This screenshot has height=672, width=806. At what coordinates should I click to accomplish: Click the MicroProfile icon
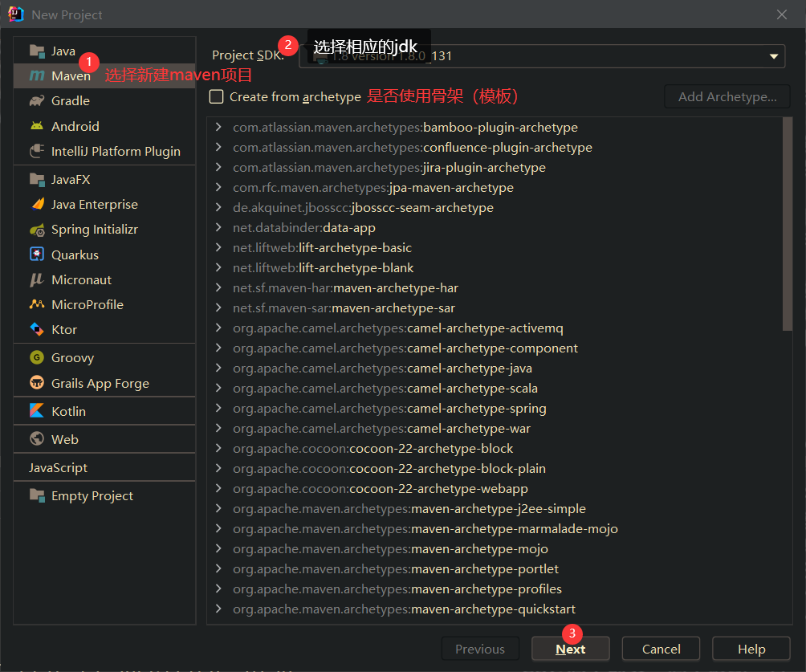(x=37, y=304)
